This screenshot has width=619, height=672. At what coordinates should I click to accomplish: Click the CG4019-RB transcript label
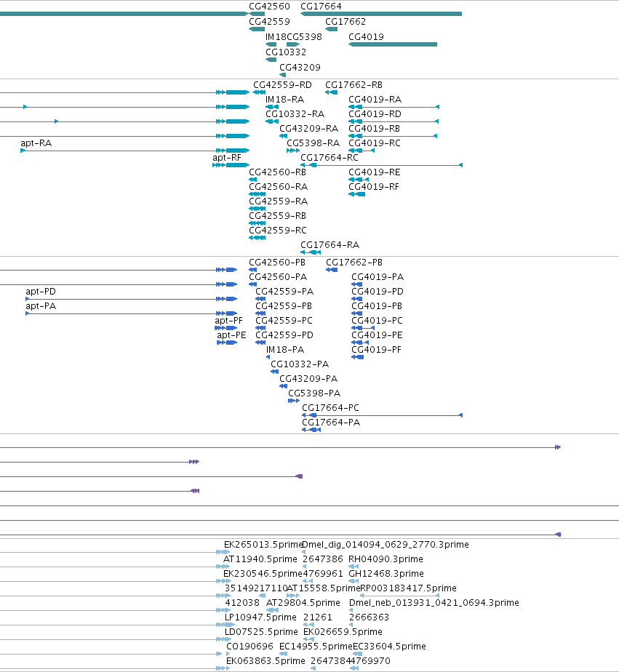tap(374, 129)
